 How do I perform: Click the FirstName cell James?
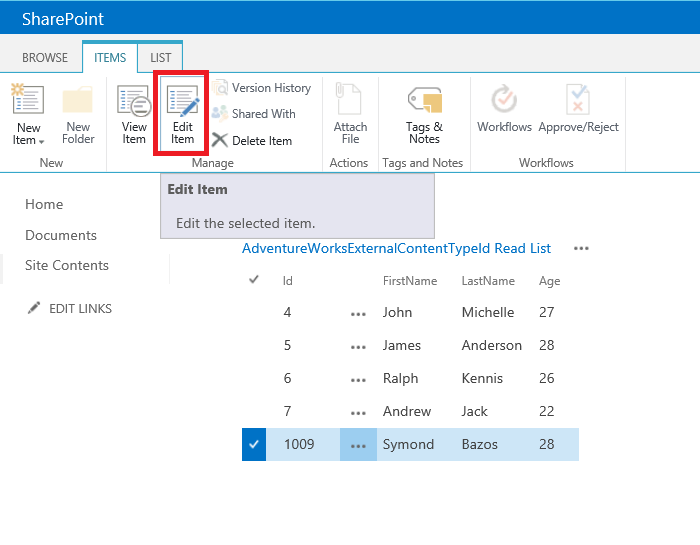tap(402, 345)
